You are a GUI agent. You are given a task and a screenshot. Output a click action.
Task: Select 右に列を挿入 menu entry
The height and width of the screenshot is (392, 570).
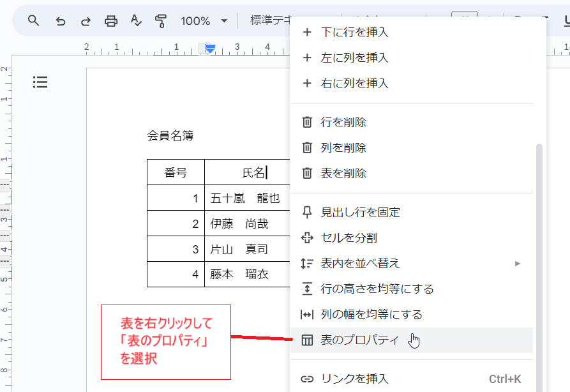412,83
